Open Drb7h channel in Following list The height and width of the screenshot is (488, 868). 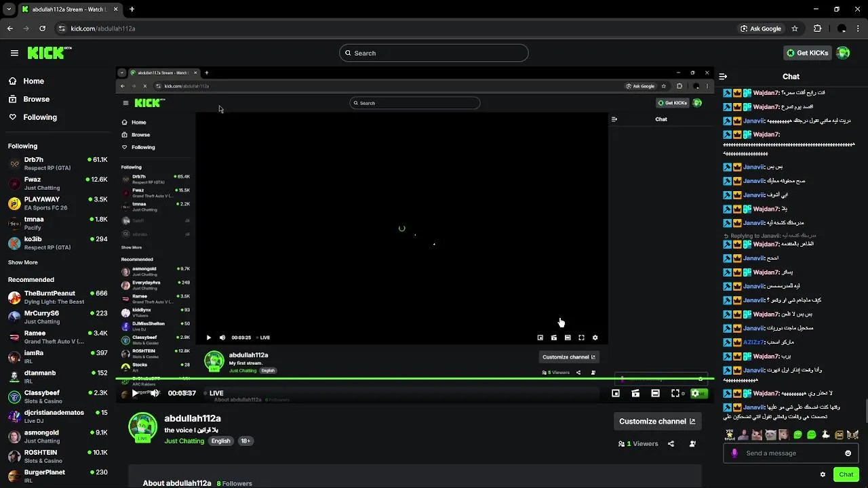coord(58,163)
